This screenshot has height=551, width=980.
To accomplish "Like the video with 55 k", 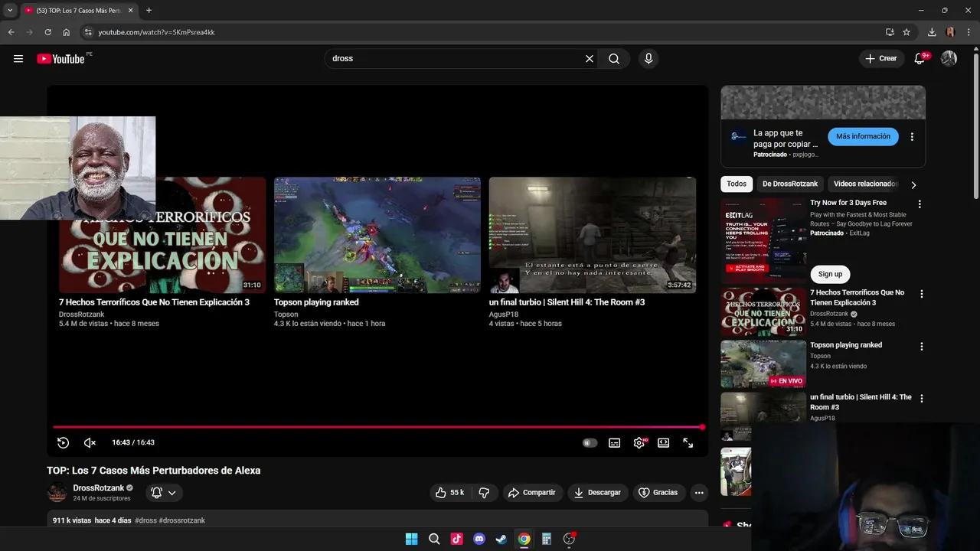I will (450, 493).
